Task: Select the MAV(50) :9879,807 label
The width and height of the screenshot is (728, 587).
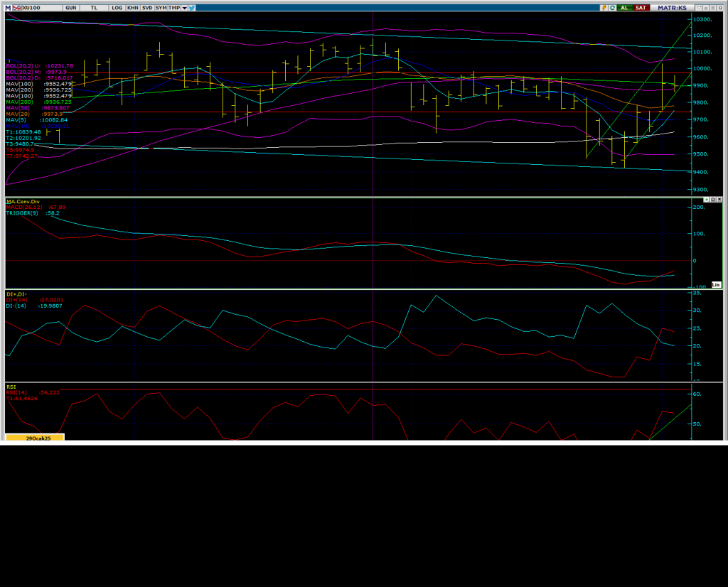Action: click(37, 108)
